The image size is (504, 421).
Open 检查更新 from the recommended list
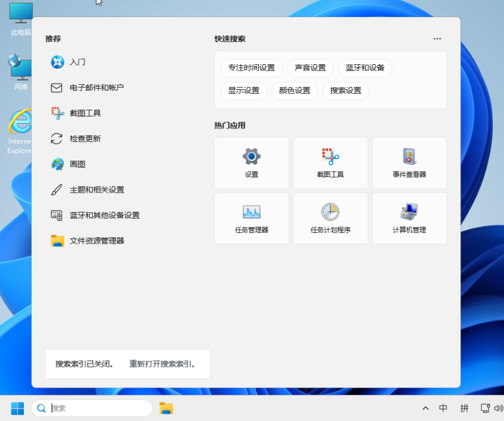pos(85,139)
